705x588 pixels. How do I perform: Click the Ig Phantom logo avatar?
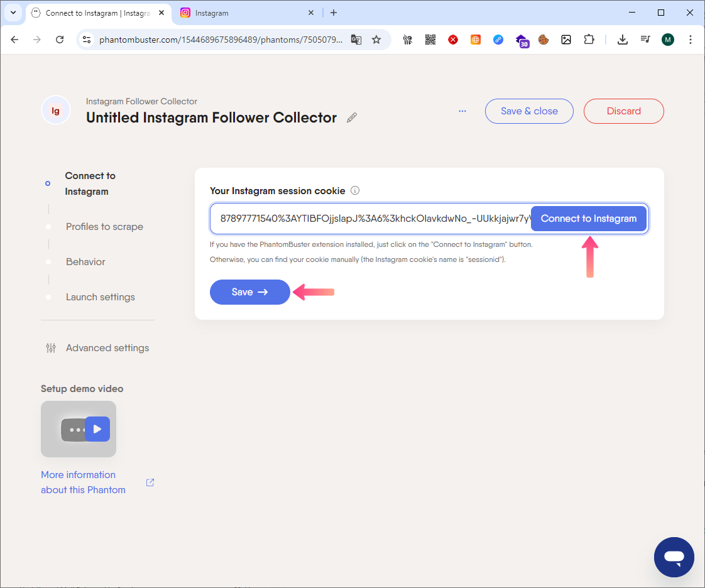pyautogui.click(x=56, y=111)
